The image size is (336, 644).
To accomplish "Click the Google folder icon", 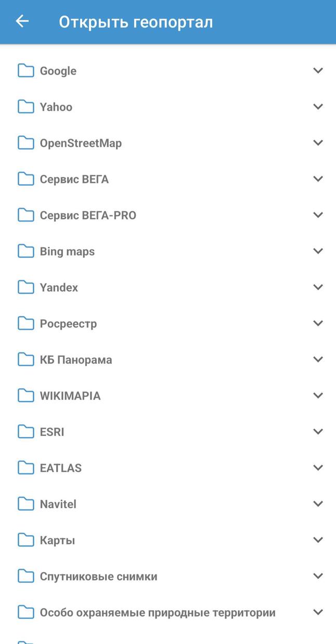I will click(25, 70).
